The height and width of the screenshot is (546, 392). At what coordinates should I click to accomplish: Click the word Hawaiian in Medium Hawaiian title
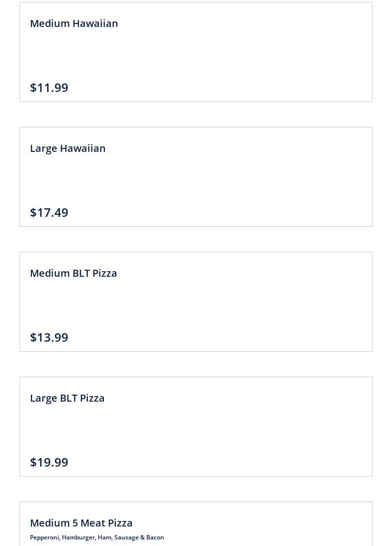pyautogui.click(x=95, y=23)
